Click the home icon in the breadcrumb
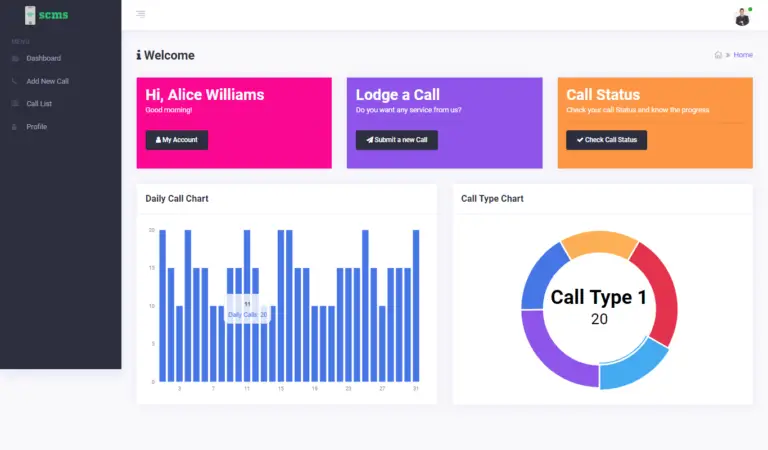Viewport: 768px width, 450px height. [718, 55]
